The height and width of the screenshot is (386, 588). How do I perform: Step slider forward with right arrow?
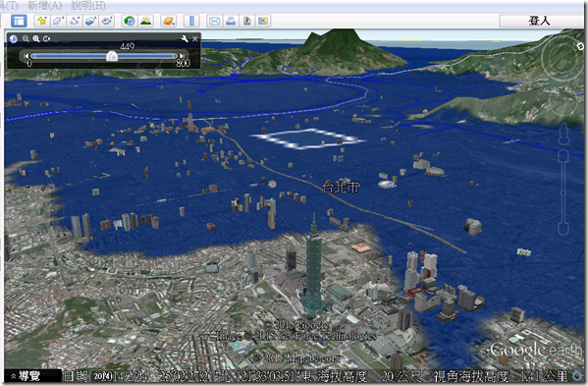(182, 56)
